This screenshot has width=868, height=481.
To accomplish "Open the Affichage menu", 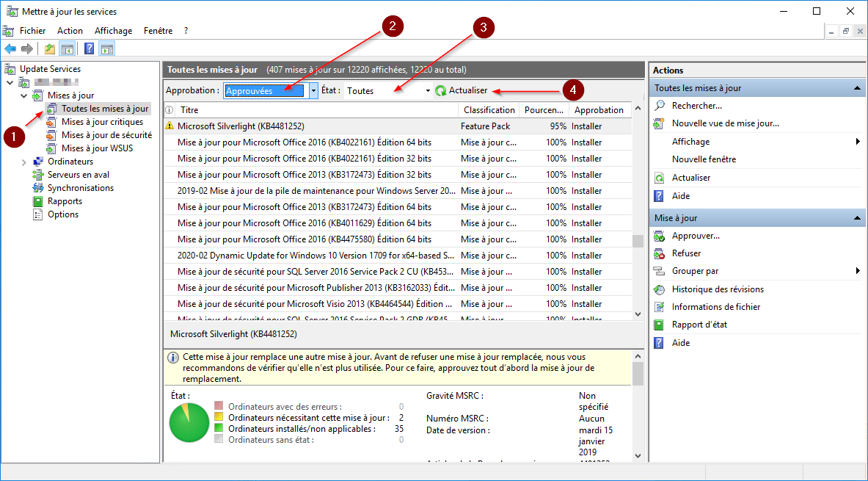I will coord(113,31).
